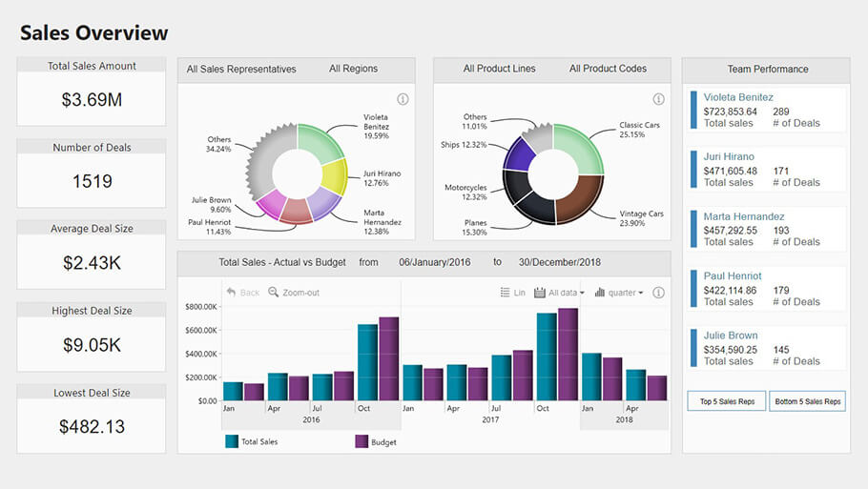This screenshot has height=489, width=868.
Task: Expand the quarter grouping dropdown
Action: [x=618, y=293]
